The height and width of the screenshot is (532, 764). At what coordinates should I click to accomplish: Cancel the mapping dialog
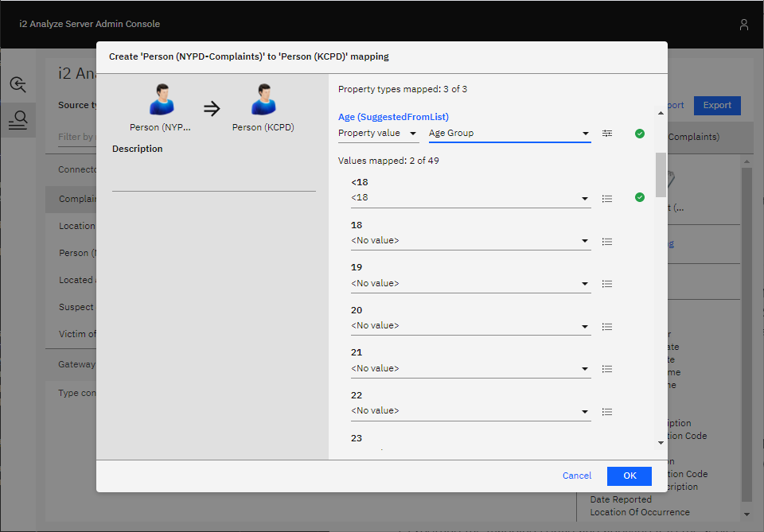576,476
